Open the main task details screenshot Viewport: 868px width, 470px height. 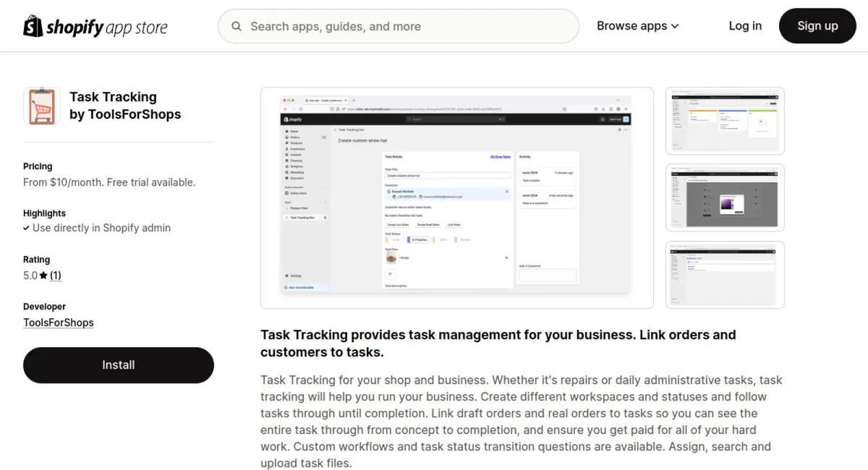pos(457,198)
